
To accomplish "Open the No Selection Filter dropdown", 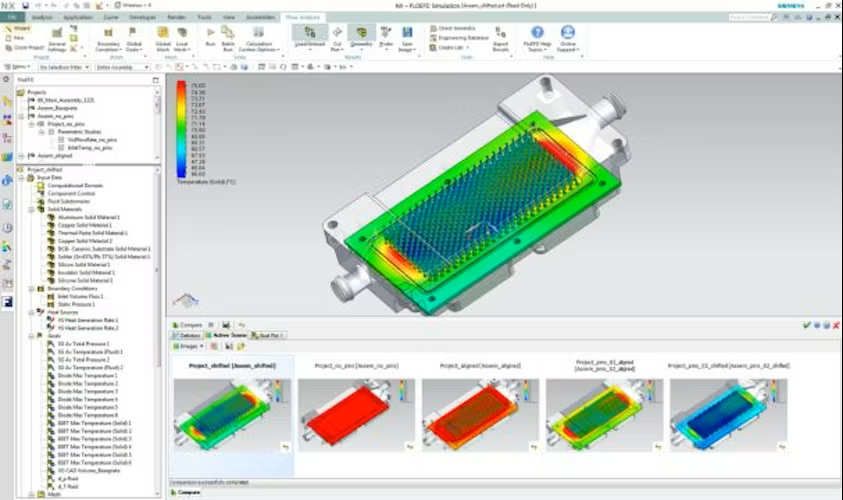I will coord(64,67).
